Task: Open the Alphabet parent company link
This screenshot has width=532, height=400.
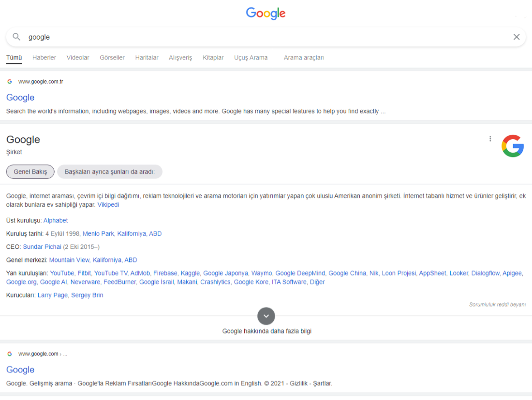Action: [x=56, y=220]
